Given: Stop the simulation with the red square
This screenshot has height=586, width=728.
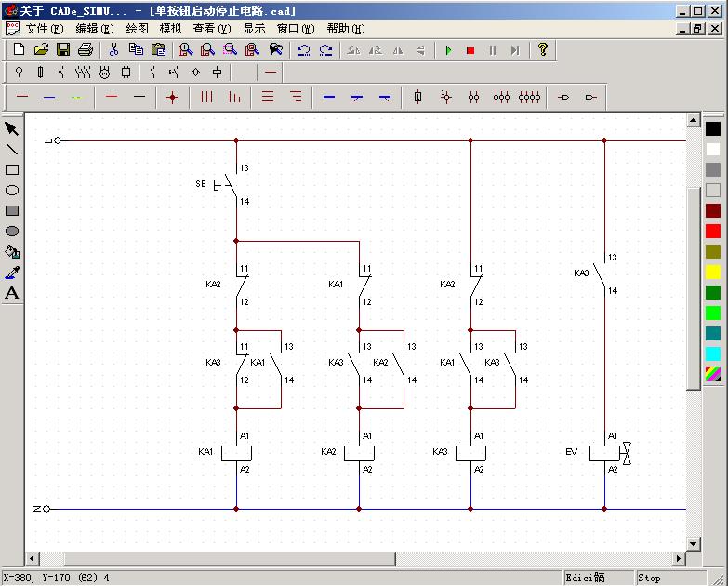Looking at the screenshot, I should [x=470, y=50].
